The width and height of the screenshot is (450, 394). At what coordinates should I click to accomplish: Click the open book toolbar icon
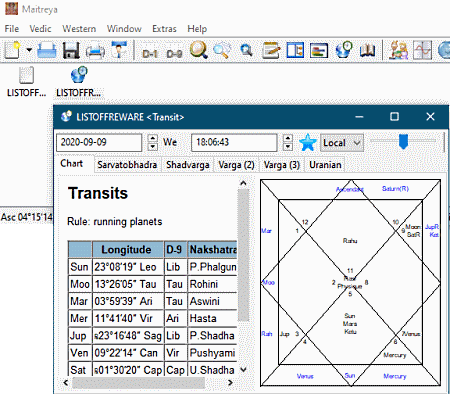(x=367, y=51)
